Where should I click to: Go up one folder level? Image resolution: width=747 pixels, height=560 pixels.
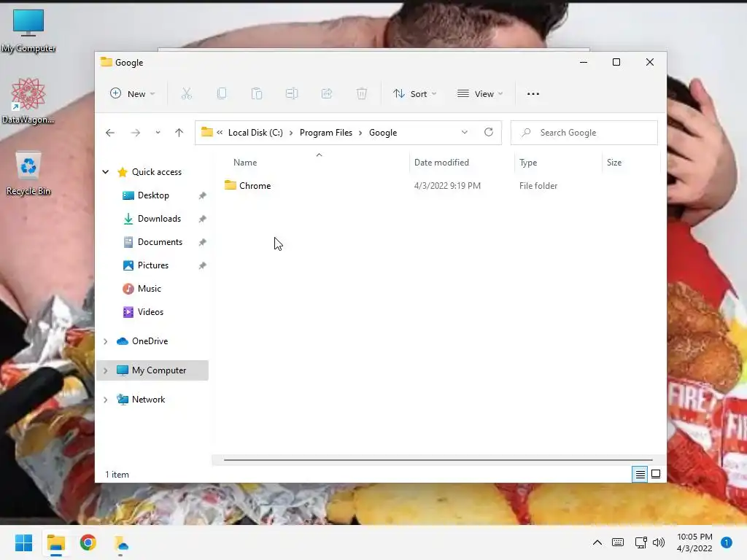[x=179, y=133]
